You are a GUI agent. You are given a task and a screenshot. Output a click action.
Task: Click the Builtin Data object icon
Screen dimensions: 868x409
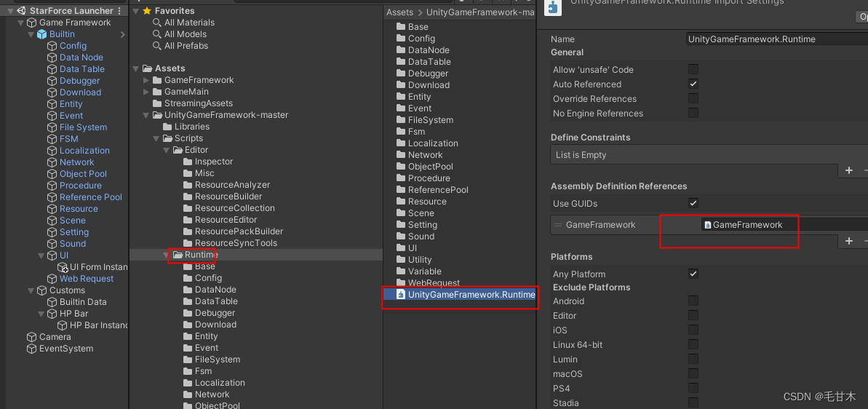(x=52, y=302)
